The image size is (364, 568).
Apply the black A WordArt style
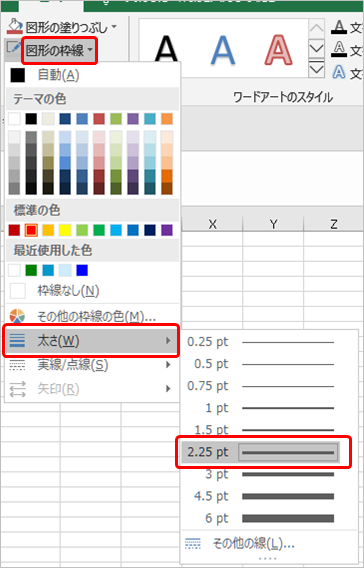pos(167,49)
